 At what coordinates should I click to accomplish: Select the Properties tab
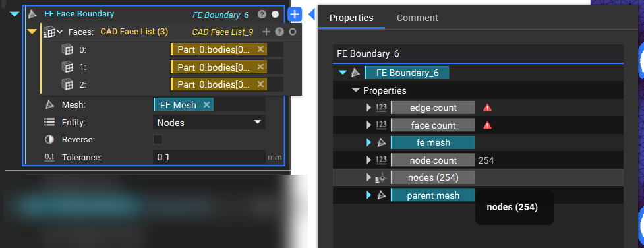pyautogui.click(x=351, y=18)
